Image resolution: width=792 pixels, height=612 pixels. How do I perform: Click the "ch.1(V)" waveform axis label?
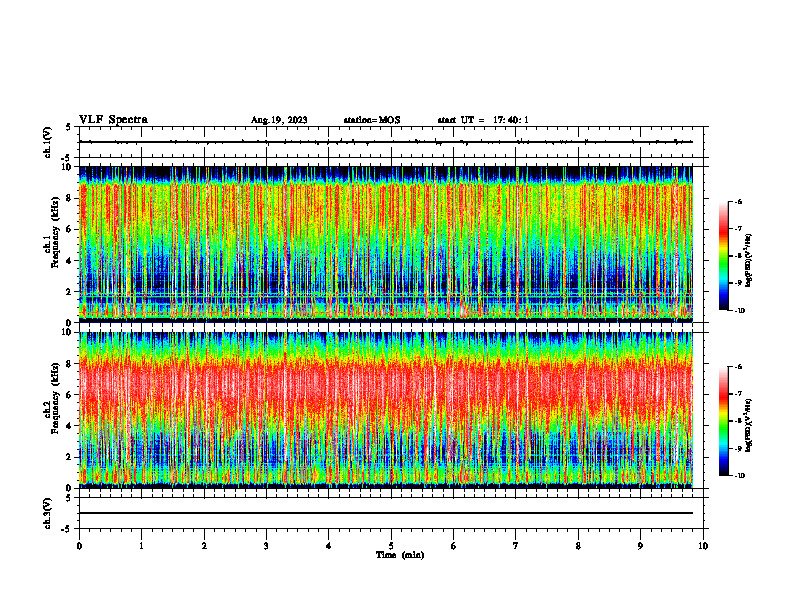click(x=48, y=142)
